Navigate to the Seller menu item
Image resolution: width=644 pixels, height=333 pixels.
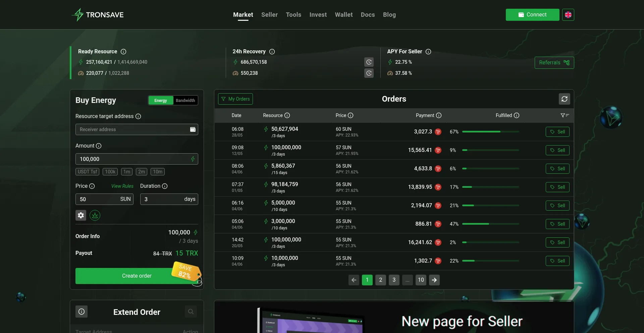click(x=269, y=15)
